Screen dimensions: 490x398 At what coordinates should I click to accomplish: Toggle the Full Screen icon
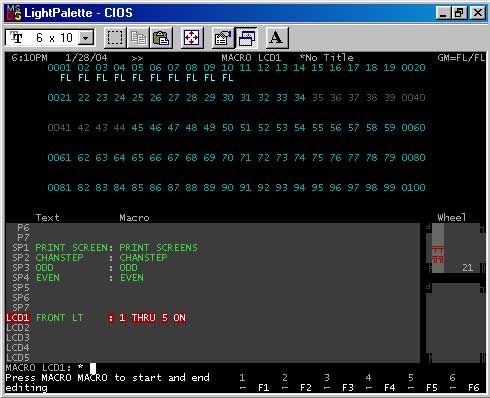pyautogui.click(x=192, y=38)
